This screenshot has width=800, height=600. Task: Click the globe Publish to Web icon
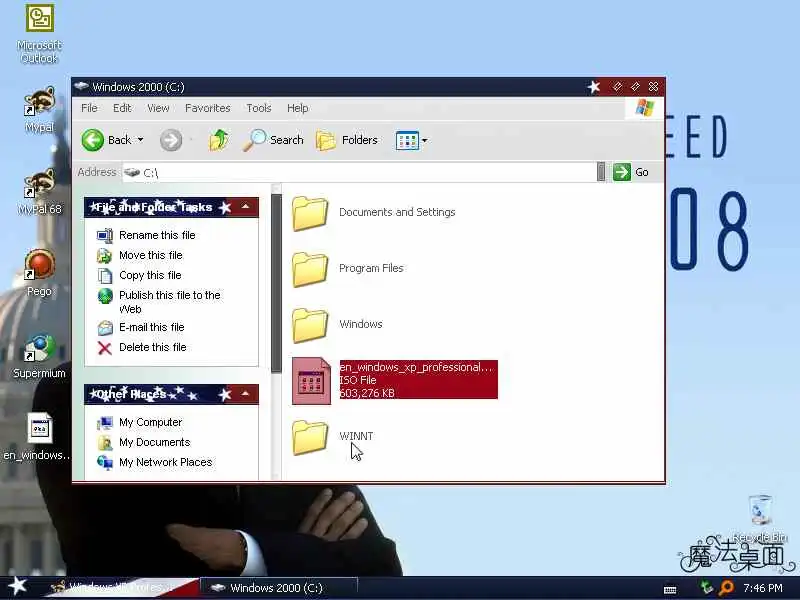[105, 295]
